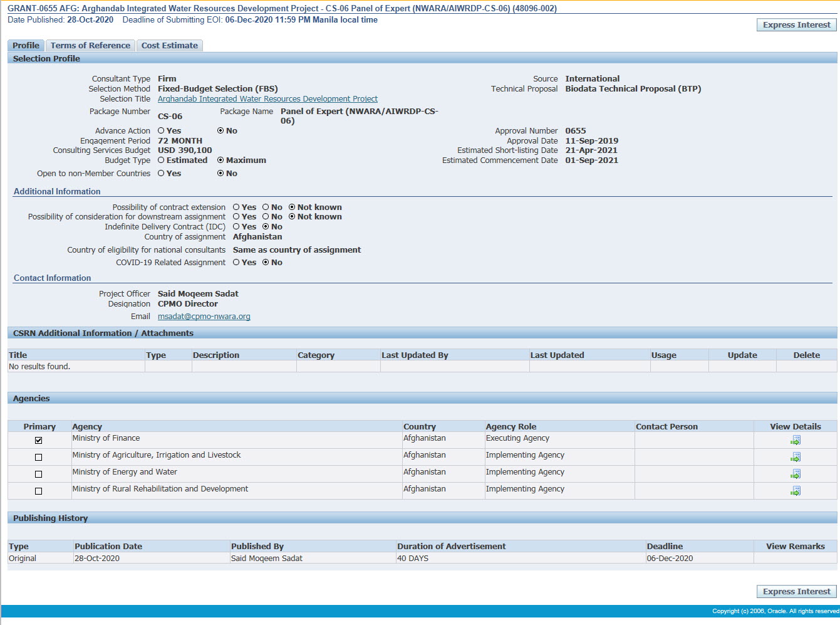This screenshot has width=840, height=625.
Task: Select Not known for contract extension
Action: (x=292, y=207)
